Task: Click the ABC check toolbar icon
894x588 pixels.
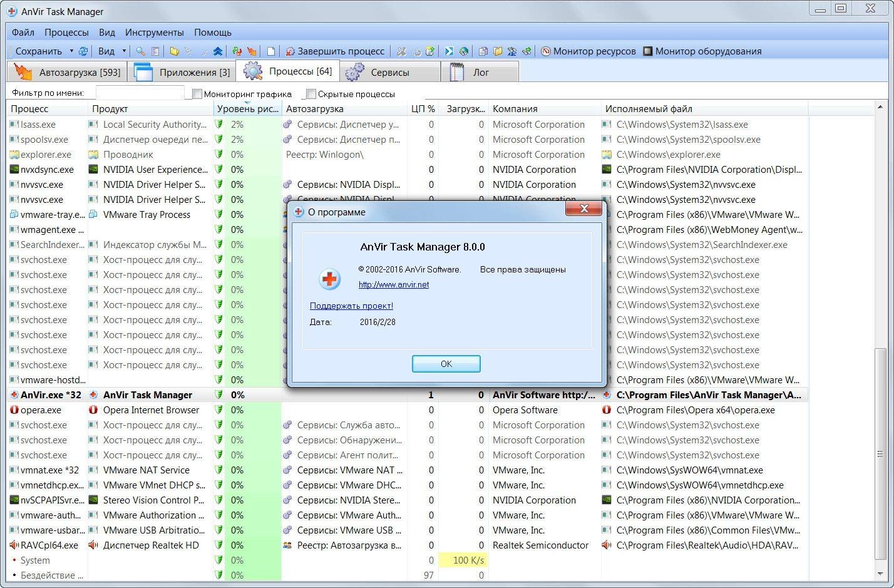Action: [512, 51]
